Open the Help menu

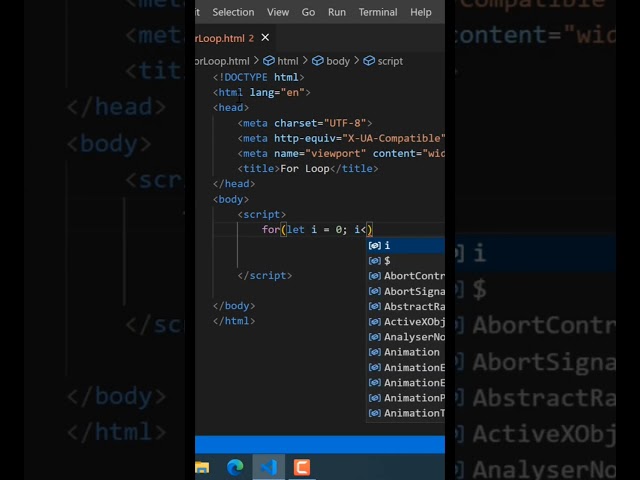click(421, 12)
